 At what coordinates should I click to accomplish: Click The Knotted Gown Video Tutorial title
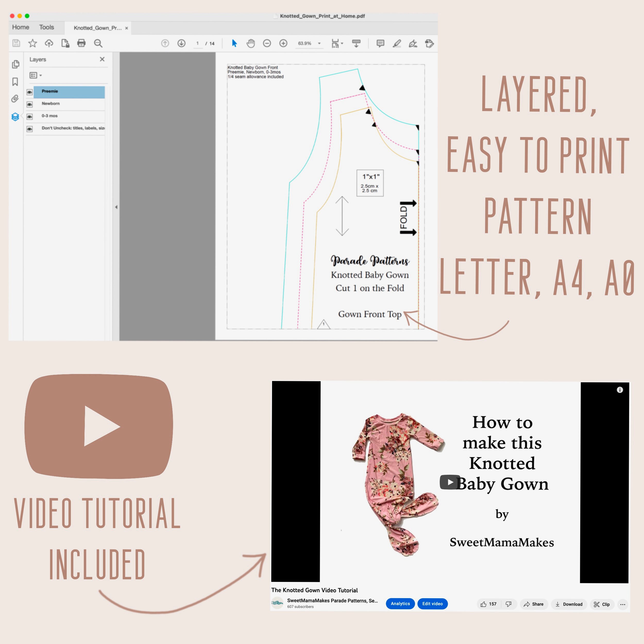314,590
